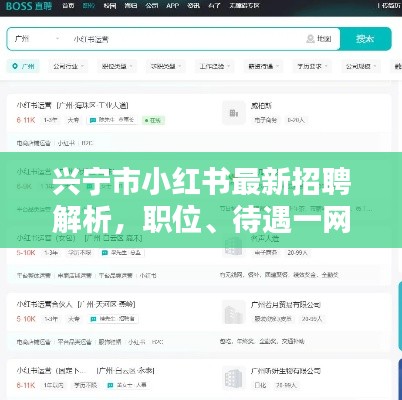Screen dimensions: 402x400
Task: Click 8-11K salary of 白云区·永泰 job
Action: 26,385
